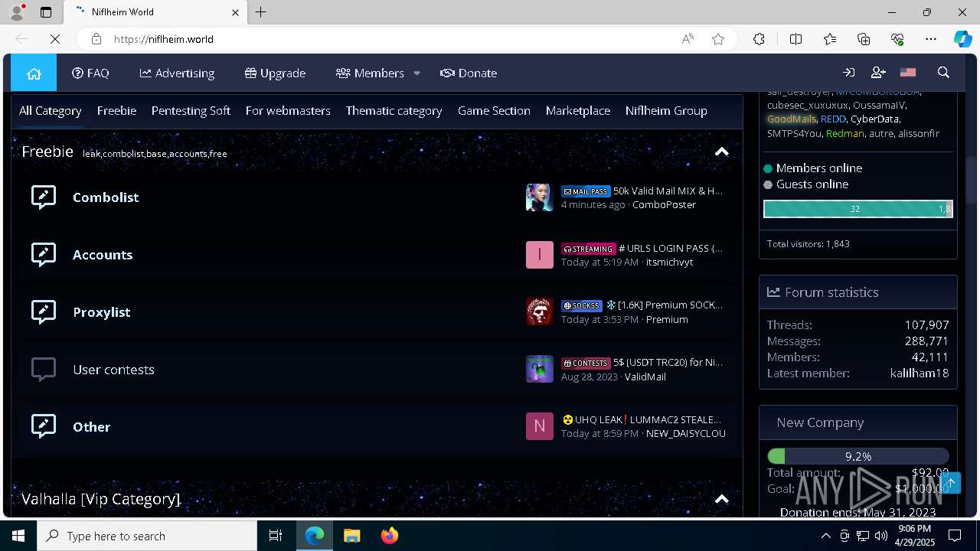
Task: Open ValidMail's avatar thumbnail
Action: 539,369
